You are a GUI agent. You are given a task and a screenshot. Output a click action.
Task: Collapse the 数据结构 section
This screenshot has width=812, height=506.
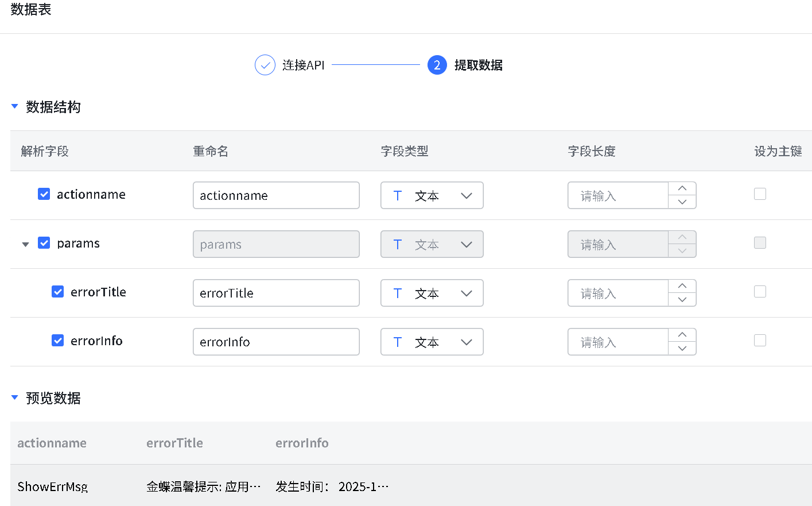pyautogui.click(x=15, y=106)
